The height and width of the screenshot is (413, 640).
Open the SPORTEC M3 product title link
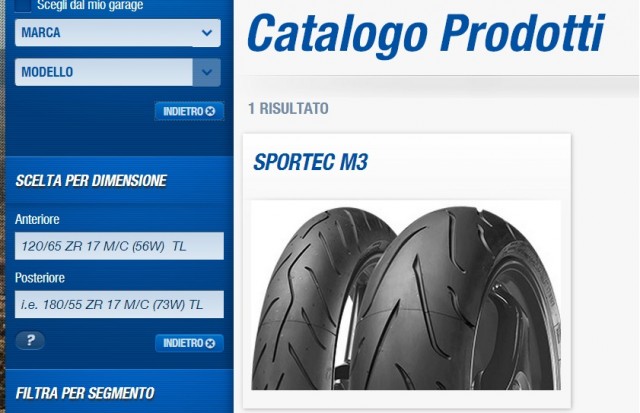[311, 162]
